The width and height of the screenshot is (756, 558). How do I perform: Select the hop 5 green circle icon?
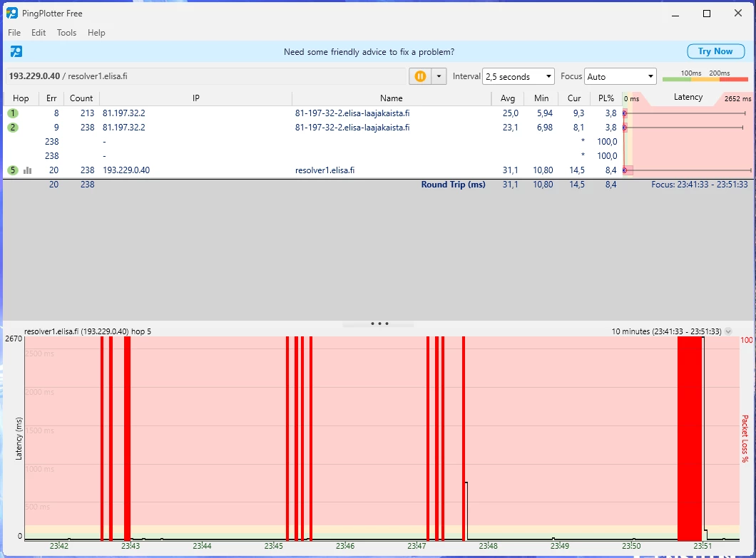pos(13,170)
